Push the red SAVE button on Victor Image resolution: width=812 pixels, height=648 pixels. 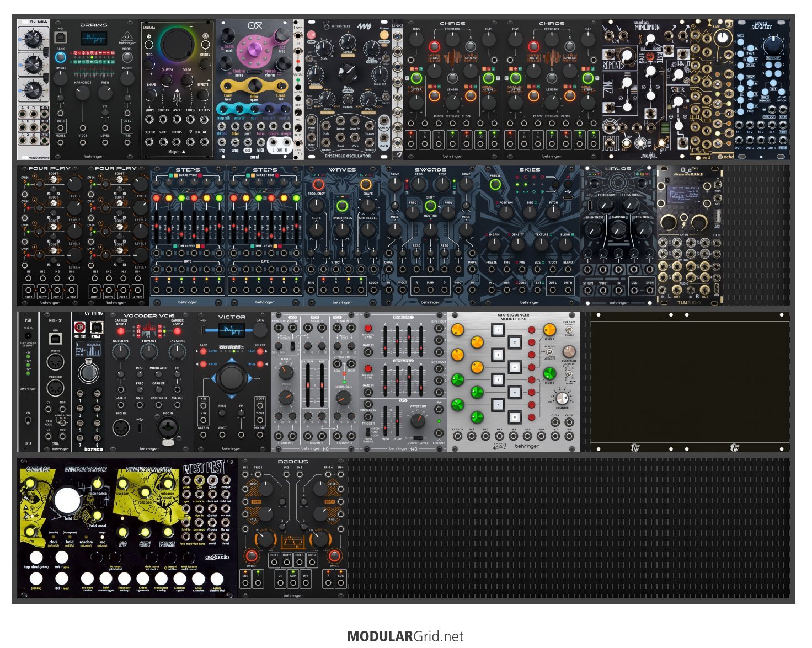pyautogui.click(x=259, y=351)
